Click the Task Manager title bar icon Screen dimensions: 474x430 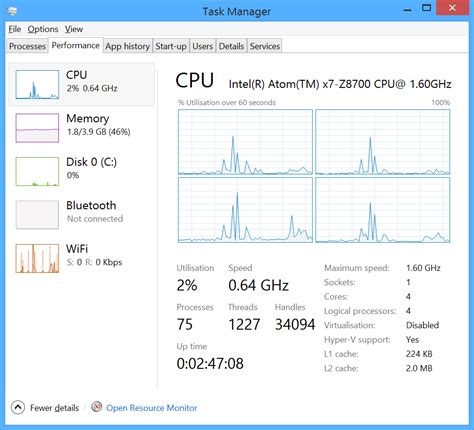(12, 11)
